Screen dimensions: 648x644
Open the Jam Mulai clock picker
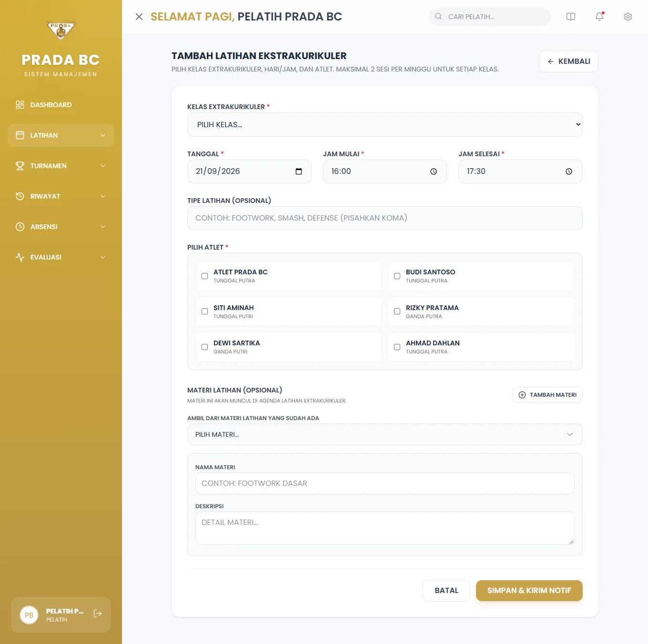pyautogui.click(x=434, y=171)
